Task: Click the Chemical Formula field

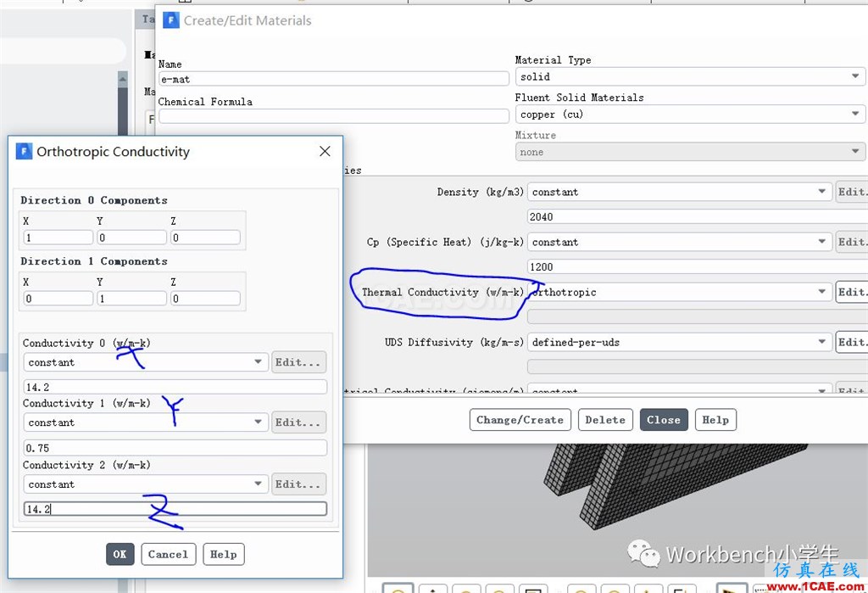Action: [334, 116]
